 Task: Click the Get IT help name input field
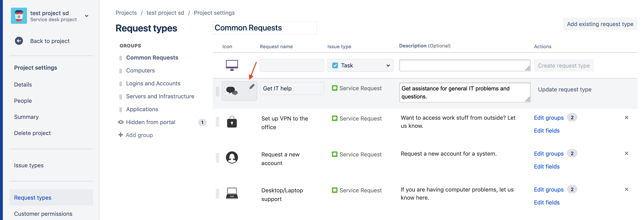[x=292, y=88]
